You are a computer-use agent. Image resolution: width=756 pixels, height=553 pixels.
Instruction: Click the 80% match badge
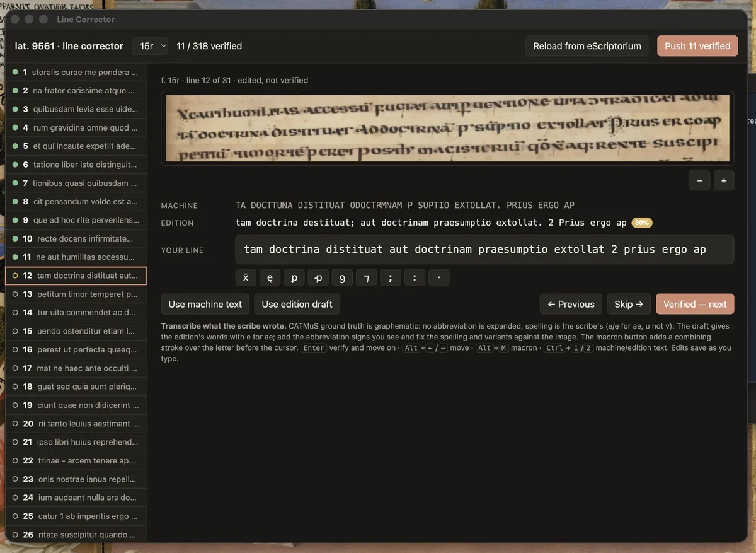(x=641, y=223)
